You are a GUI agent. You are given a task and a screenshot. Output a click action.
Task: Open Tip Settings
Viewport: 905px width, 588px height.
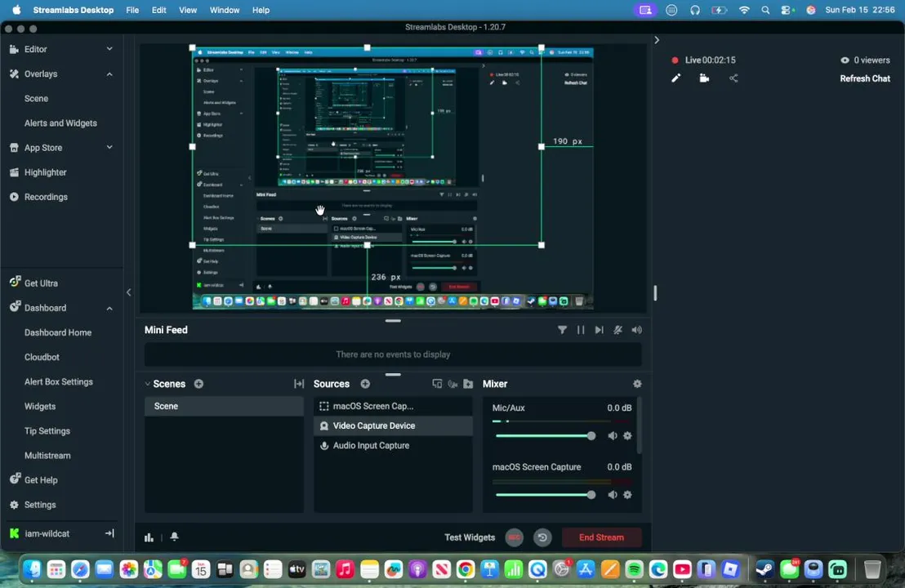tap(47, 431)
